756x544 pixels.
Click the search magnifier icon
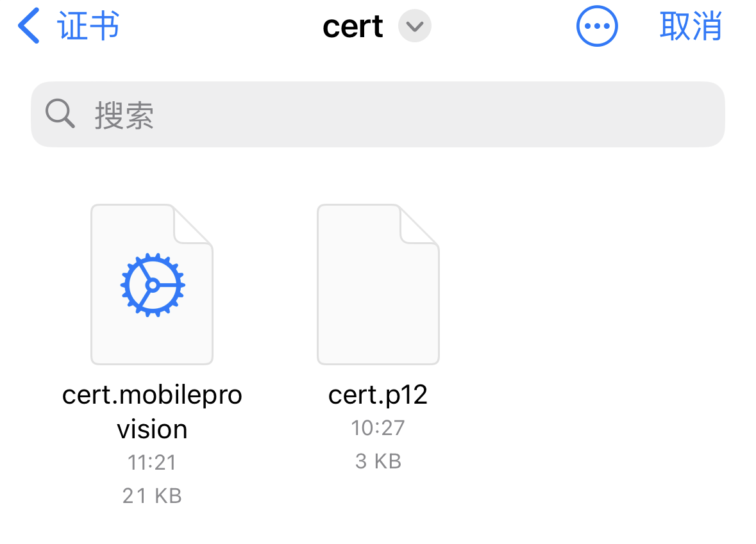[60, 113]
